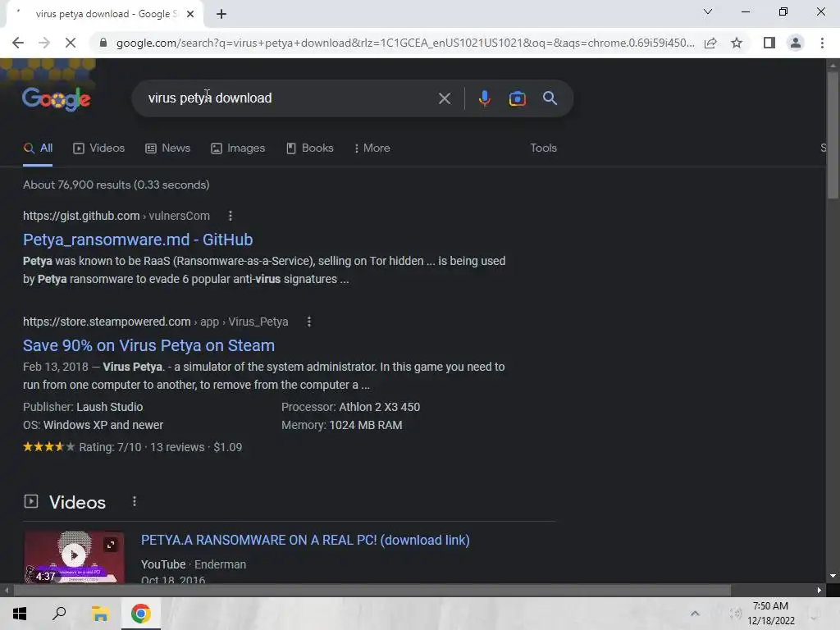Open Chrome three-dot menu

tap(822, 43)
